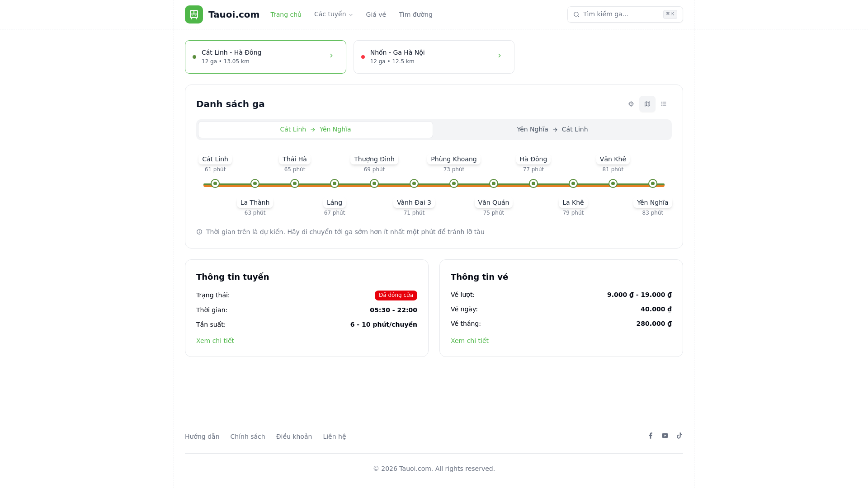
Task: Switch to map view icon
Action: click(647, 104)
